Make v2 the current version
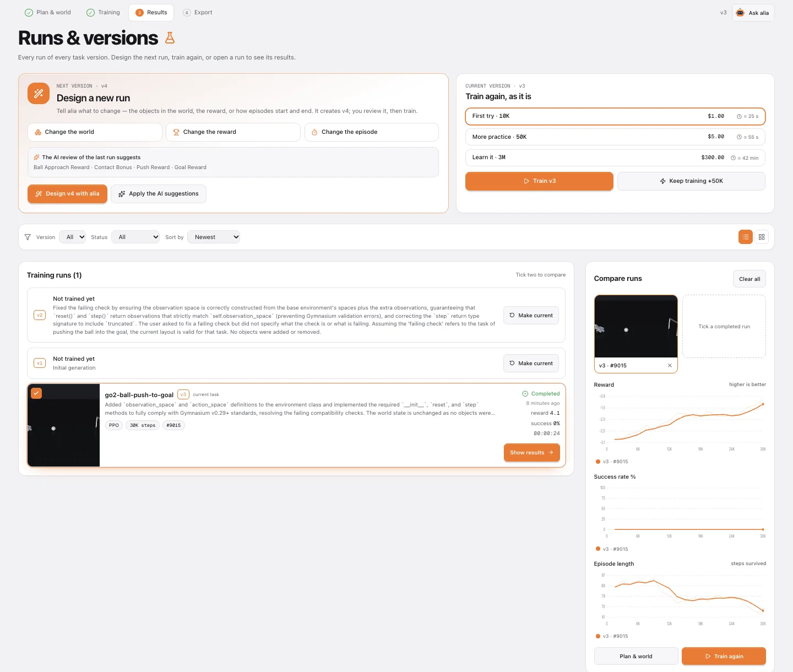 click(531, 316)
